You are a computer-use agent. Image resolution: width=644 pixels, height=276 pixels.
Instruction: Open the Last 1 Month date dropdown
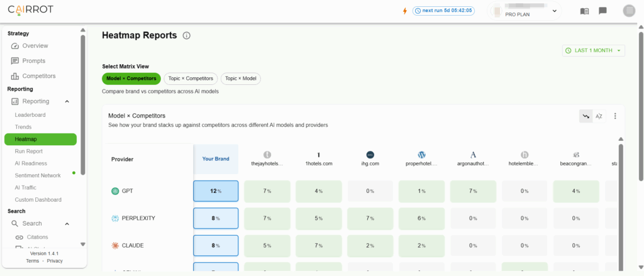point(594,50)
